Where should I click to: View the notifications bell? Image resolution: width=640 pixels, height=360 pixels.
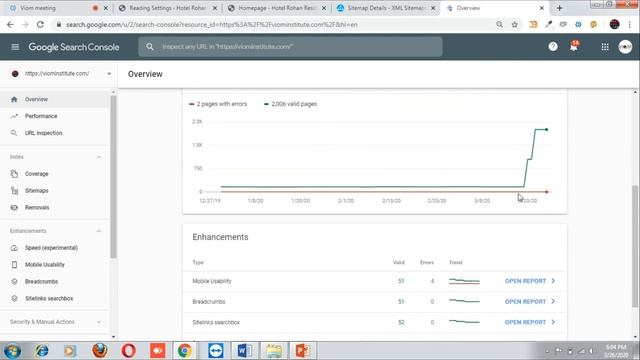[x=574, y=47]
